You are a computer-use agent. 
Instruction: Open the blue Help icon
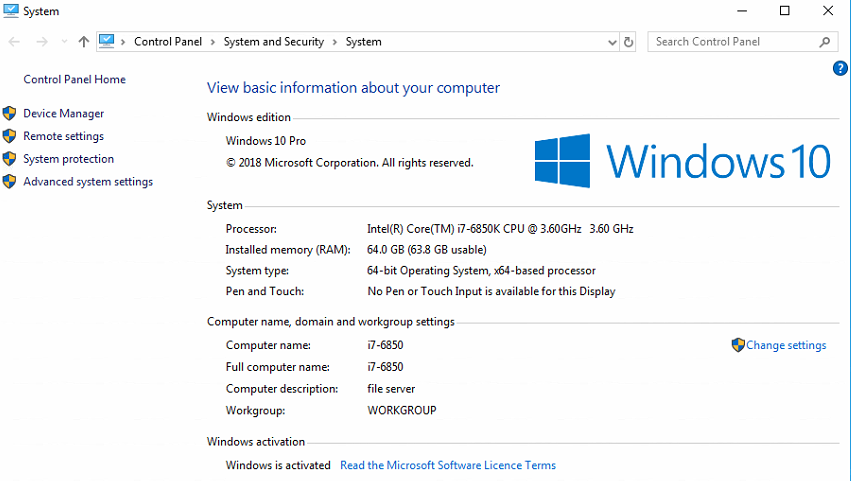pos(840,68)
